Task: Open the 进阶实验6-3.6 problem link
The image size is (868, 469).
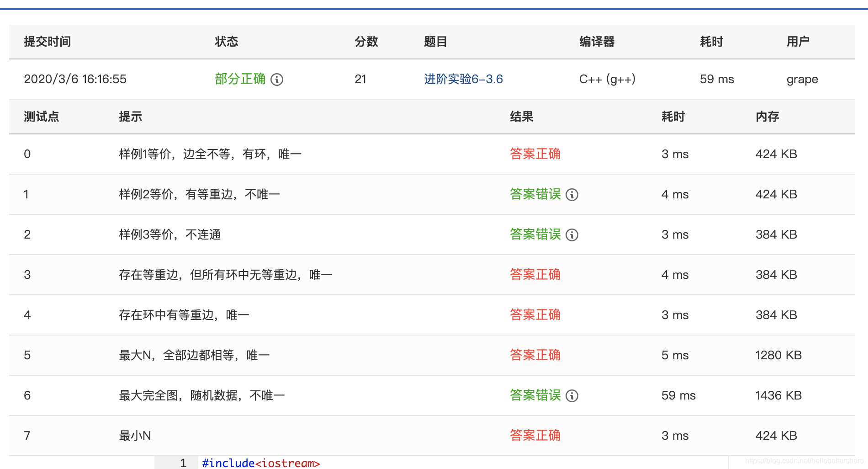Action: (463, 79)
